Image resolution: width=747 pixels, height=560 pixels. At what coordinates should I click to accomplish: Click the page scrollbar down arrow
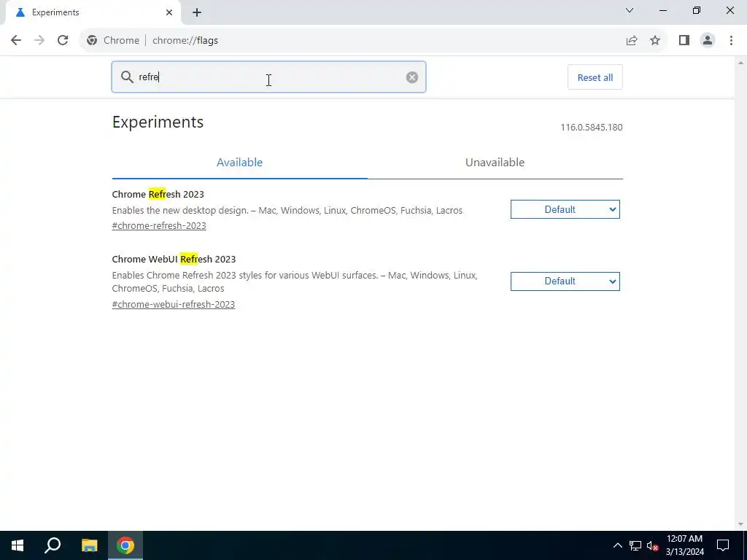click(741, 524)
